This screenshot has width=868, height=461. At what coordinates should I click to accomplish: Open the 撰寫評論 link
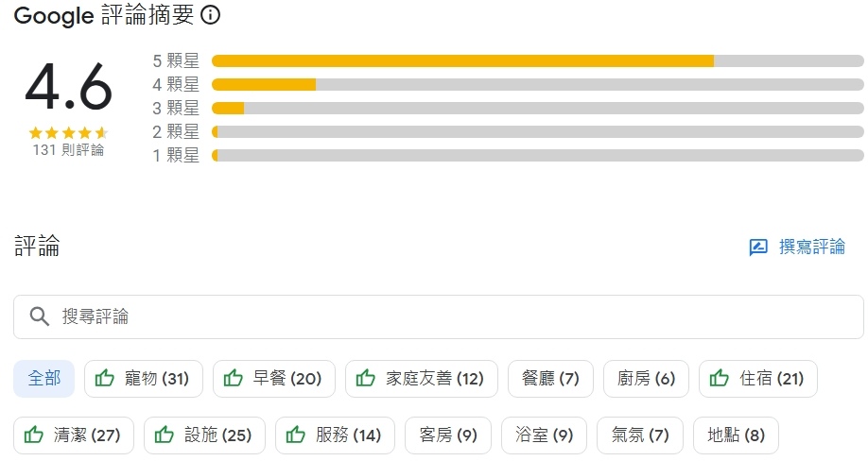tap(811, 248)
